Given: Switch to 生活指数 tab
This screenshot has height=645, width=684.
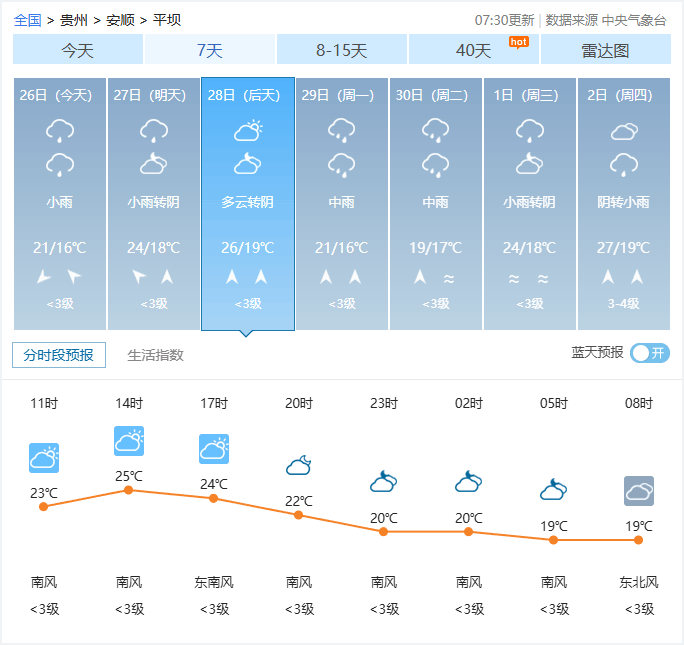Looking at the screenshot, I should tap(155, 355).
